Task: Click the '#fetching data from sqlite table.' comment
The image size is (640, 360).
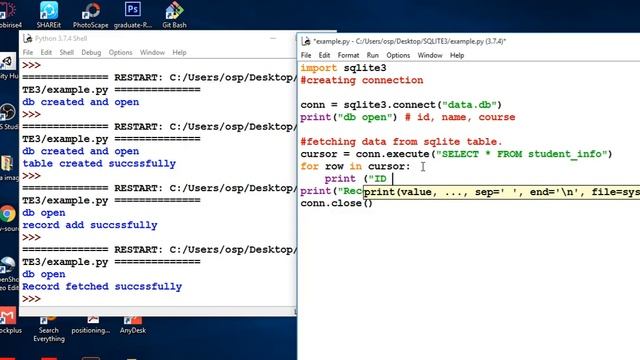Action: [401, 142]
